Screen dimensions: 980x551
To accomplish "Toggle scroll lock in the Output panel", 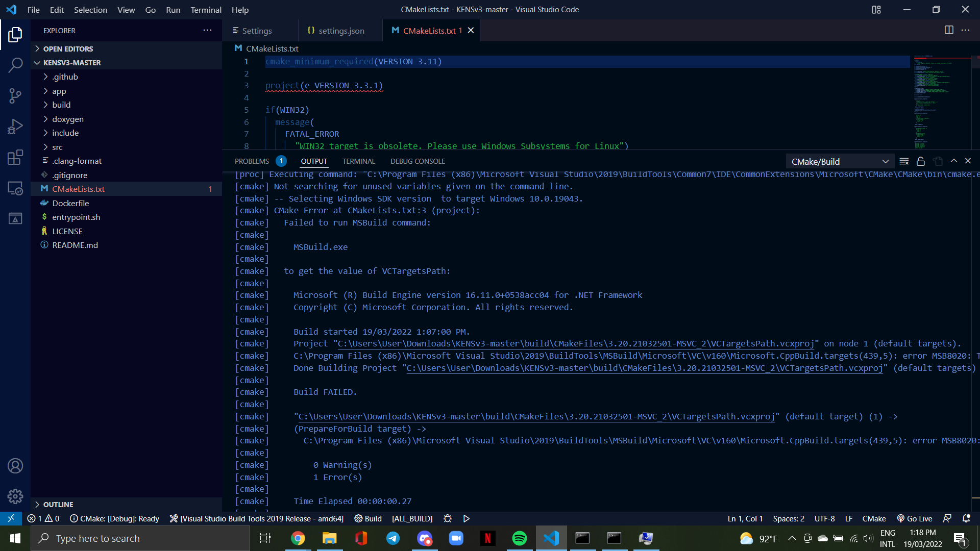I will 921,161.
